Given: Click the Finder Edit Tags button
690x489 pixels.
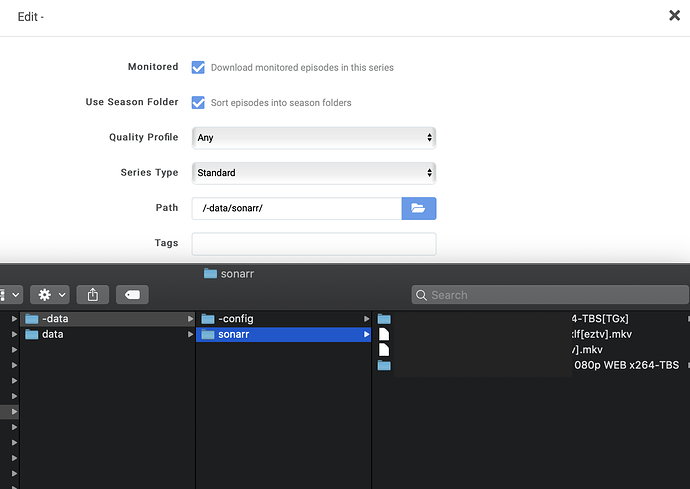Looking at the screenshot, I should point(132,295).
